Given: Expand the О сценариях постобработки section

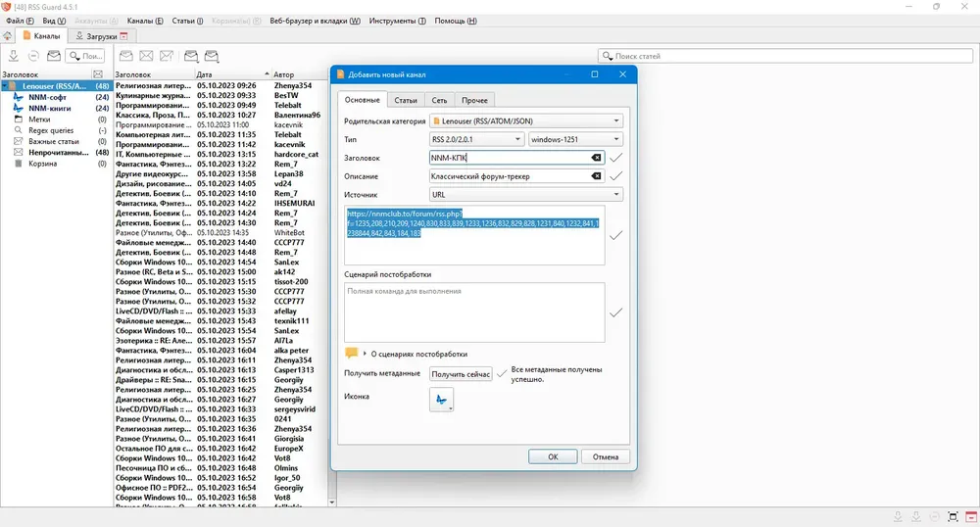Looking at the screenshot, I should pos(365,354).
